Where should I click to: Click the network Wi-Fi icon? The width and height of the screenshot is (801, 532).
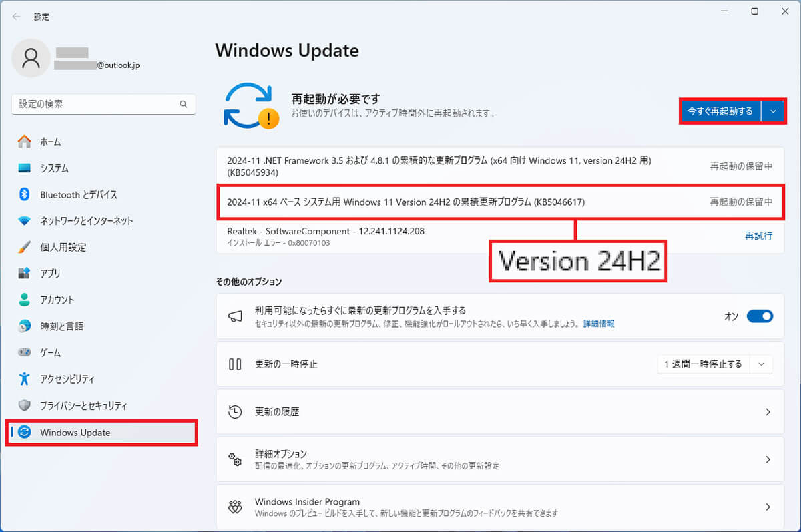[25, 221]
